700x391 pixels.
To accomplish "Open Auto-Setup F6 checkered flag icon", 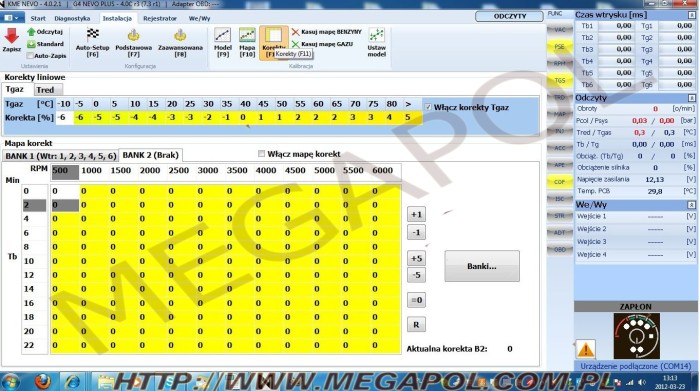I will (92, 34).
